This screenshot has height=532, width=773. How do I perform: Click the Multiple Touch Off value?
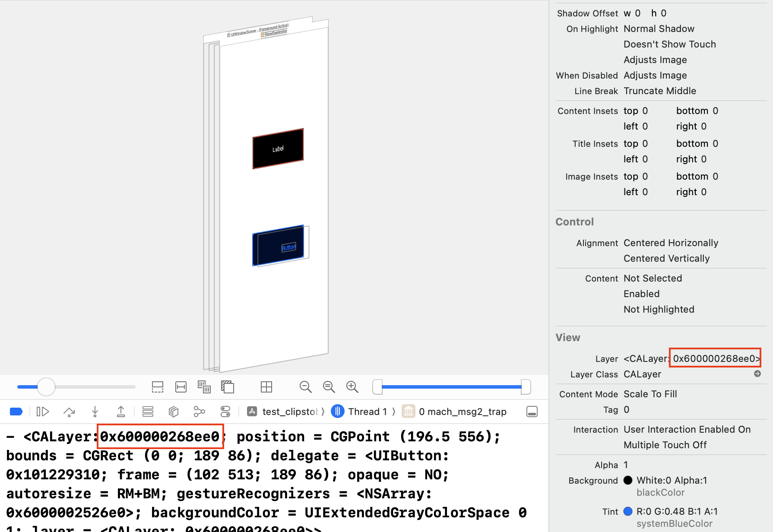pyautogui.click(x=665, y=445)
